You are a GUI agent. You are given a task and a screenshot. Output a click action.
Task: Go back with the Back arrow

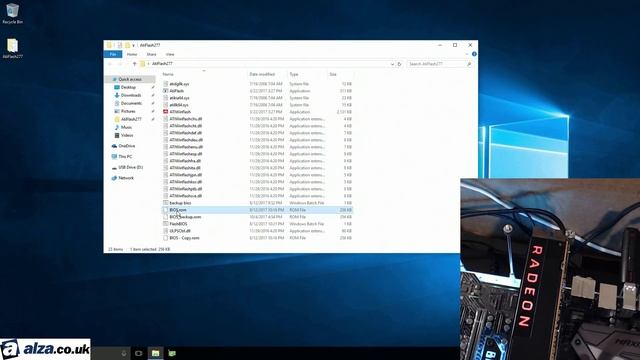110,64
